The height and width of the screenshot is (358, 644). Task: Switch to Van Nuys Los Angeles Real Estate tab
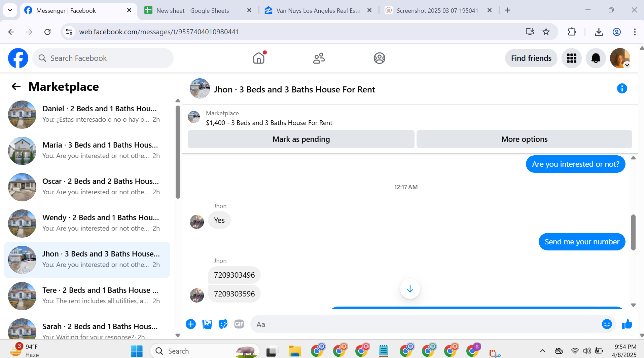tap(318, 10)
